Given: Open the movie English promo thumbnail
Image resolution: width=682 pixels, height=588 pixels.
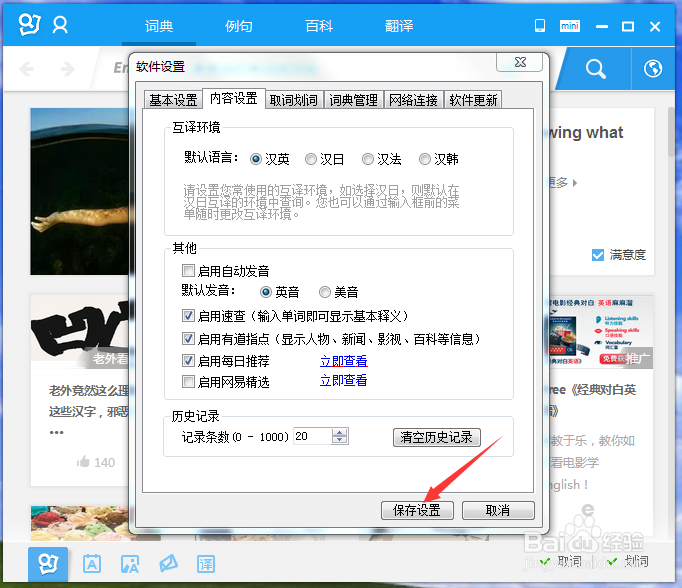Looking at the screenshot, I should (x=601, y=332).
